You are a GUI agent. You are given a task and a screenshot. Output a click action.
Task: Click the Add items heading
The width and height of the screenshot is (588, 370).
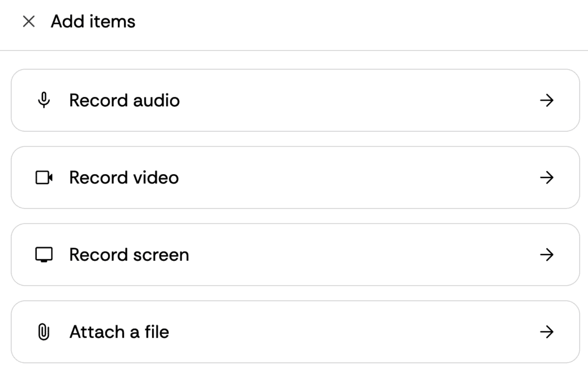[93, 22]
